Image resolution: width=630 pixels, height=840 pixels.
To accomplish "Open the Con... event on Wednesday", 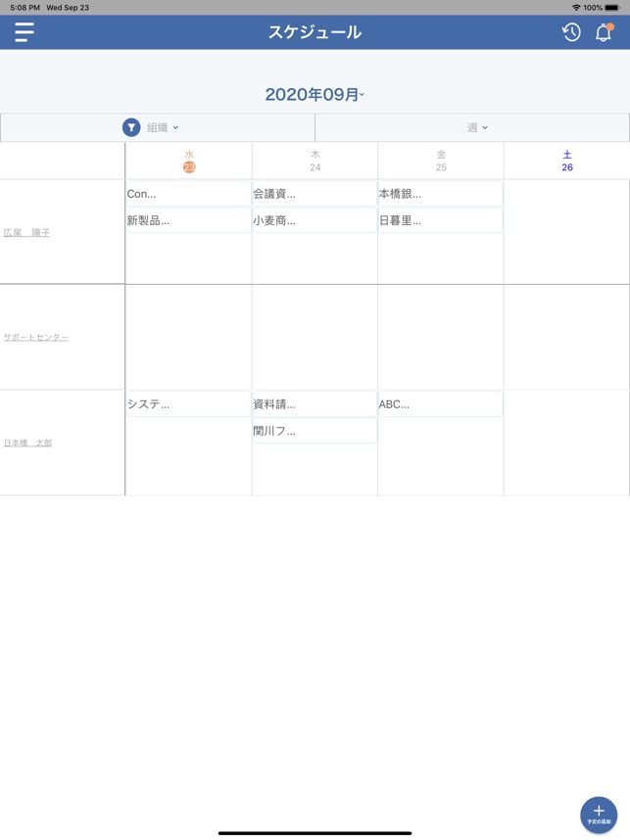I will [189, 194].
